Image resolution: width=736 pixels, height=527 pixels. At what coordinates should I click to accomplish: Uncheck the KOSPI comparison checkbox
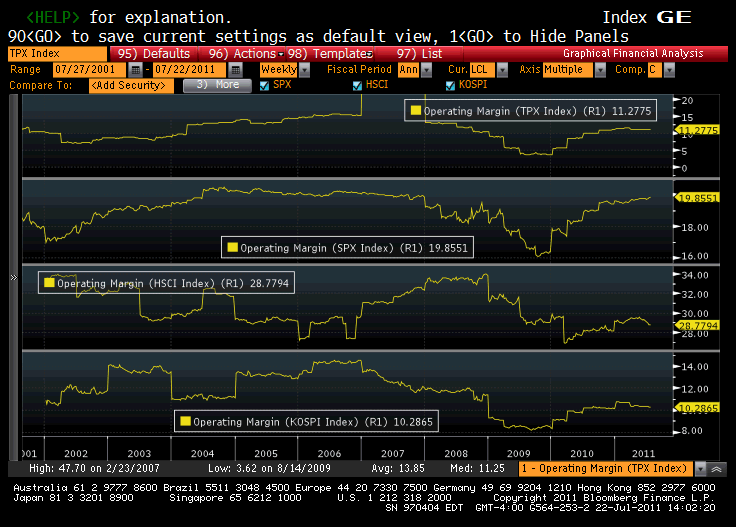click(x=450, y=85)
